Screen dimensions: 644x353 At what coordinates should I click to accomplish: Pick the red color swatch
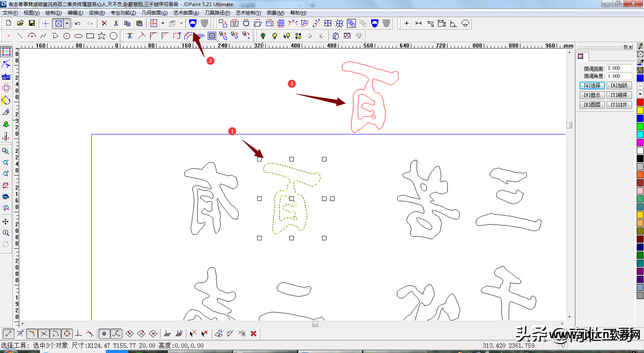coord(640,102)
